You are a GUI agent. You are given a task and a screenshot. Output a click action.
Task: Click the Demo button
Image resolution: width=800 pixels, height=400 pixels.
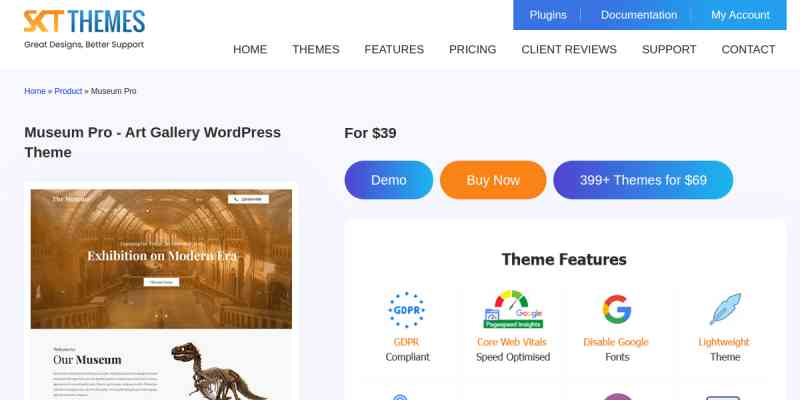tap(389, 180)
